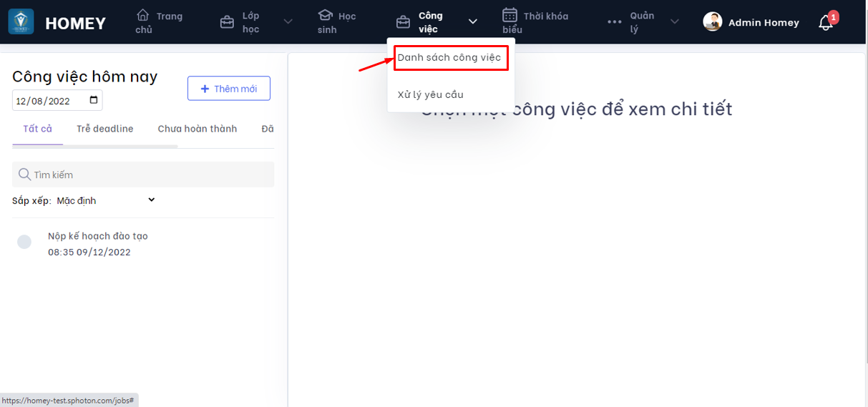Click the Homey logo icon
The image size is (868, 407).
click(x=21, y=22)
